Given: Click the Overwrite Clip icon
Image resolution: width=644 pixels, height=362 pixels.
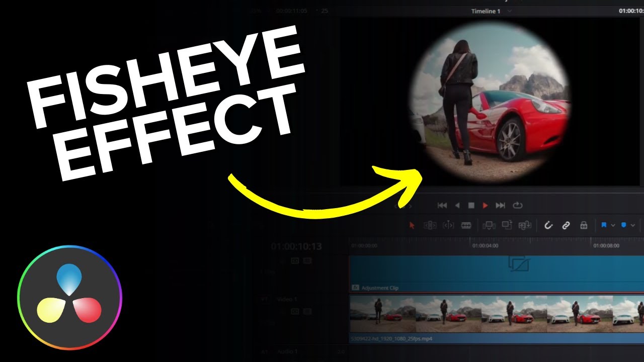Looking at the screenshot, I should (507, 226).
